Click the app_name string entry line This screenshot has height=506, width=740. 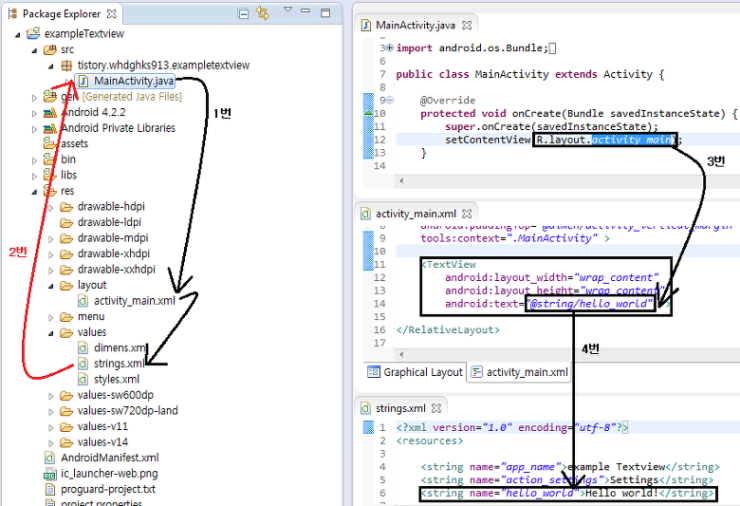tap(570, 466)
